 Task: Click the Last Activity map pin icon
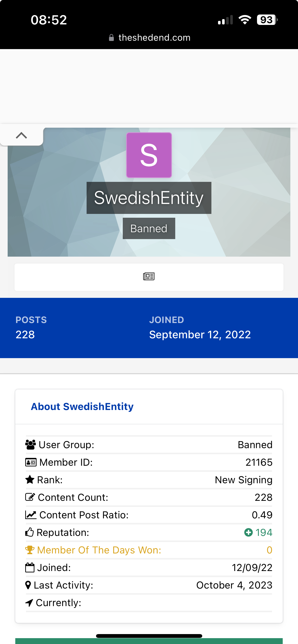[x=28, y=585]
